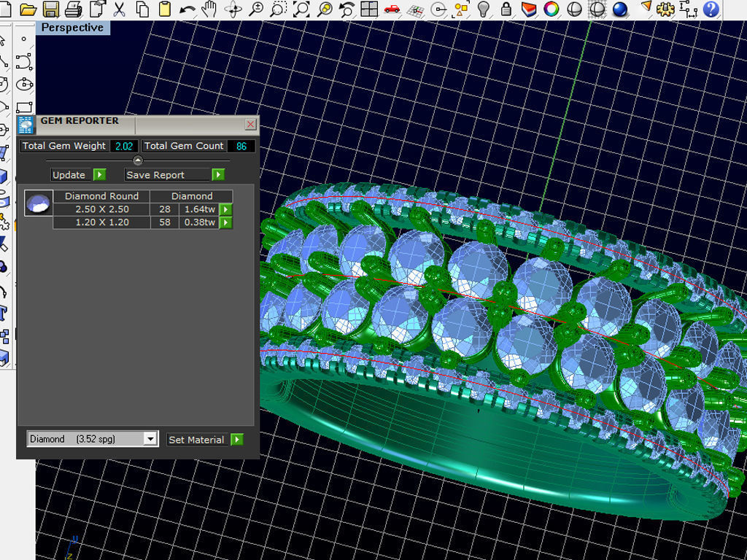Click the Perspective viewport label
Image resolution: width=747 pixels, height=560 pixels.
coord(72,28)
